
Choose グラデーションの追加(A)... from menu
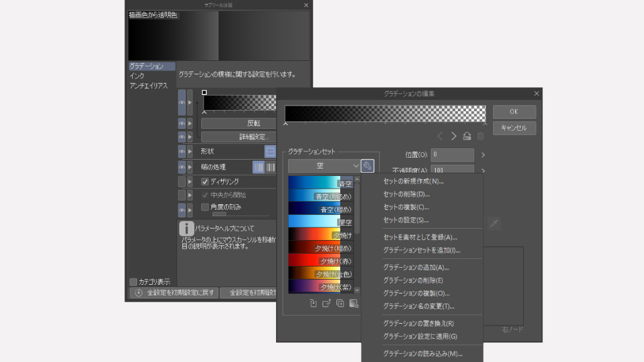tap(416, 268)
